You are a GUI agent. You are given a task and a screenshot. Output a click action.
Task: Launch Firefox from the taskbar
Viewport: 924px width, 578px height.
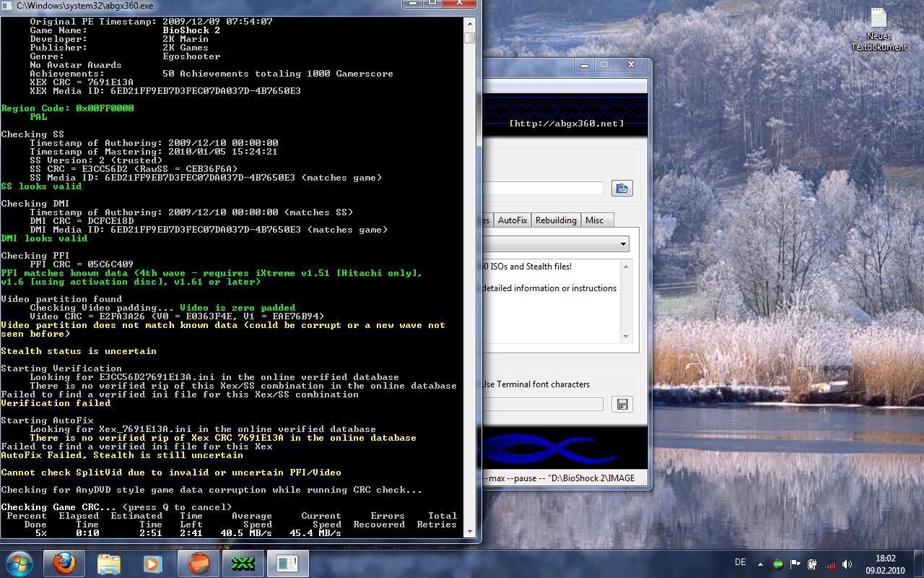coord(65,563)
